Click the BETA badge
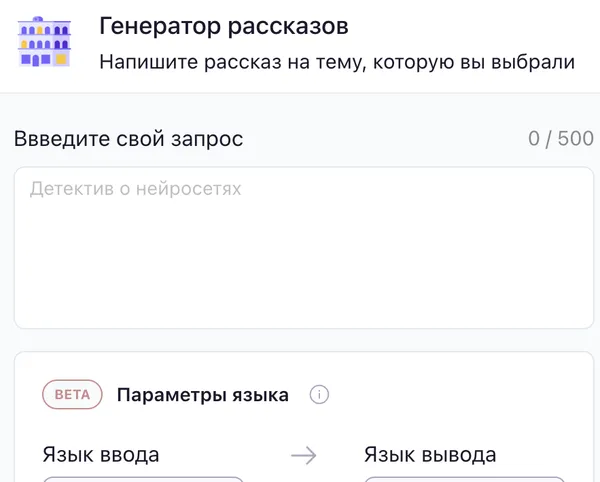 [72, 395]
